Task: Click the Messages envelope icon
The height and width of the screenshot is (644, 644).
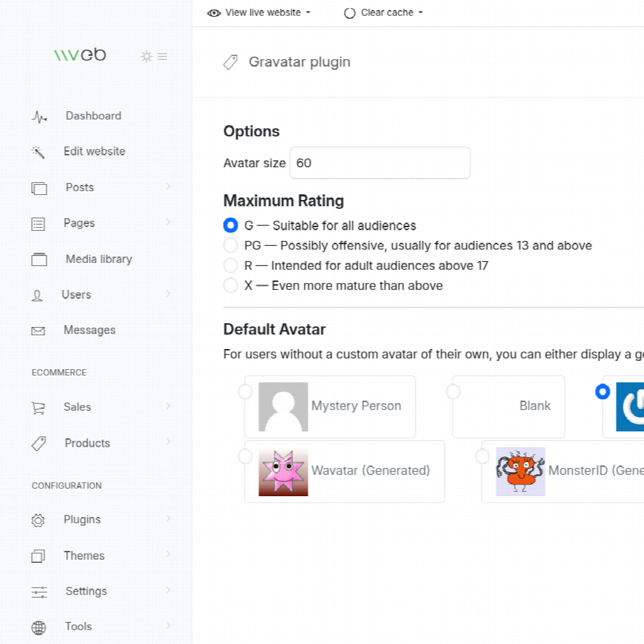Action: click(38, 331)
